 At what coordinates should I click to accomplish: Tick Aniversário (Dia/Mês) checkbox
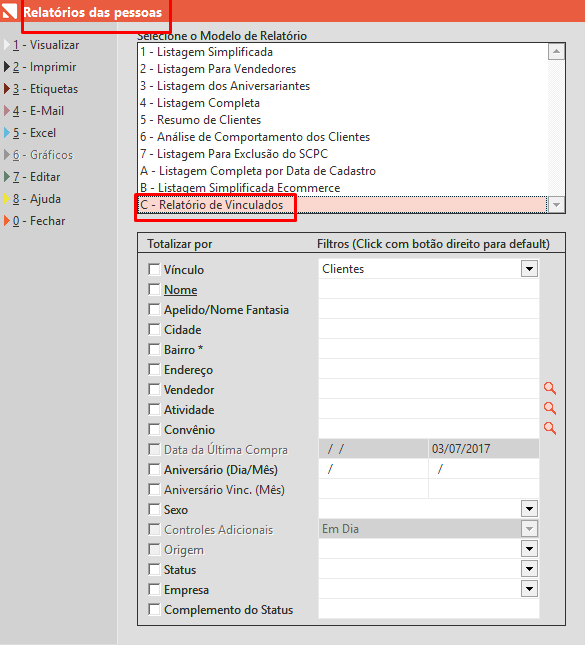tap(154, 469)
